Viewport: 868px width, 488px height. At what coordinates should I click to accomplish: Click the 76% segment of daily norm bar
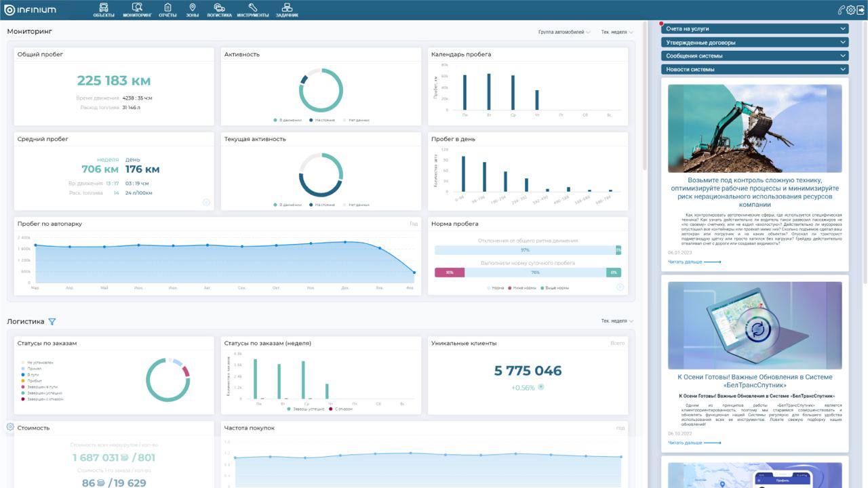click(x=535, y=272)
